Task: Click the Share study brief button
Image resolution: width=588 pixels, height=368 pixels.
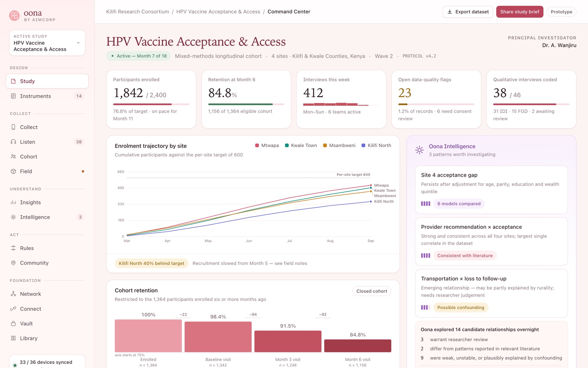Action: pyautogui.click(x=520, y=12)
